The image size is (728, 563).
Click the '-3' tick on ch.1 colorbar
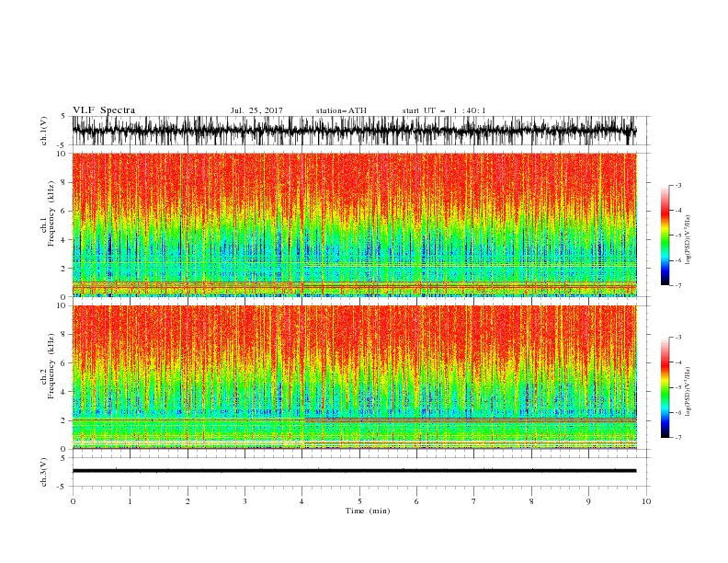pyautogui.click(x=677, y=185)
